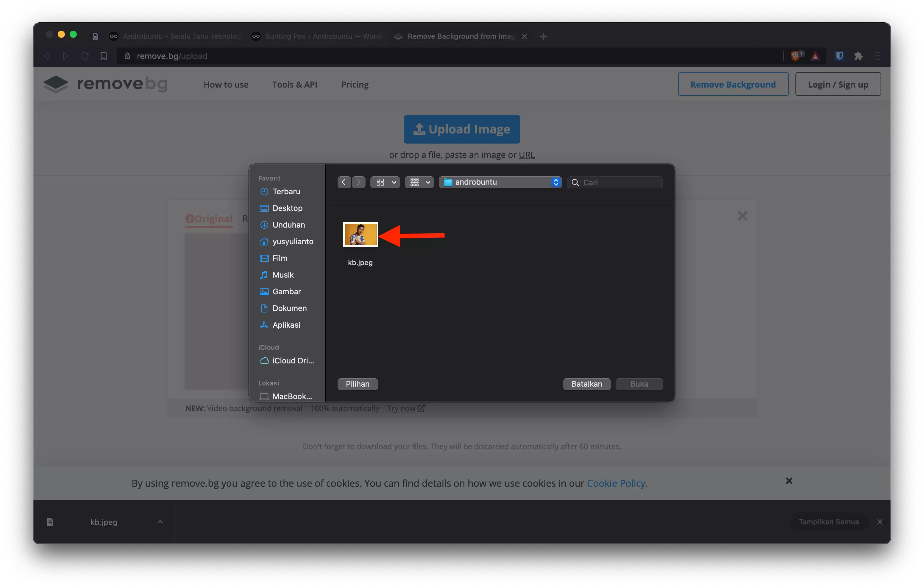Viewport: 924px width, 588px height.
Task: Open the How to use menu
Action: pyautogui.click(x=226, y=84)
